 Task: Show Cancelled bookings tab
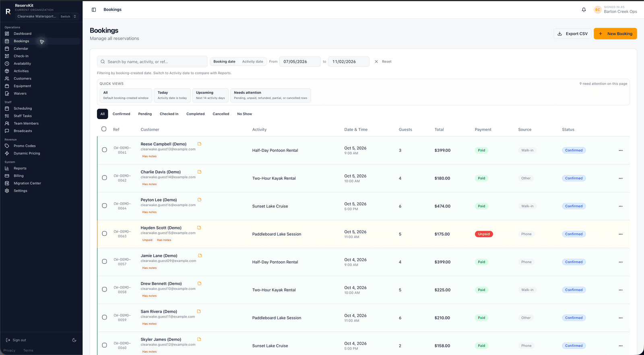click(x=221, y=114)
